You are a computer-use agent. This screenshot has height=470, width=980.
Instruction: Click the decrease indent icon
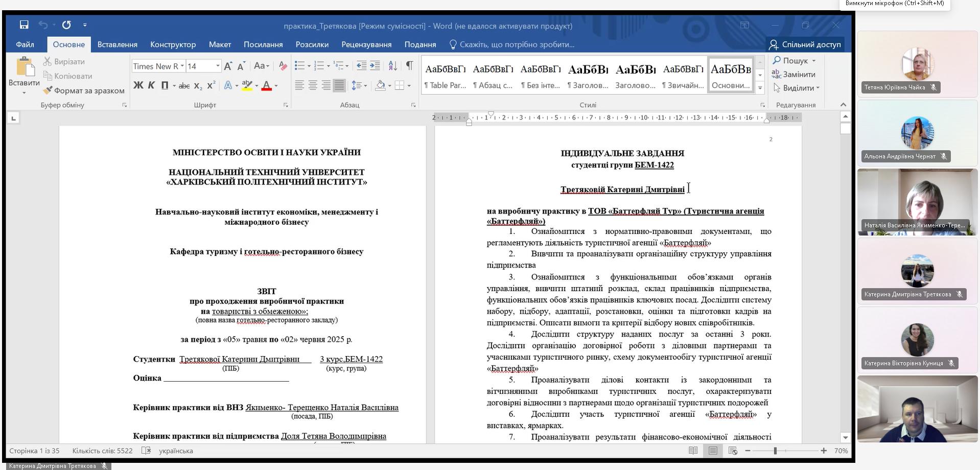coord(361,65)
